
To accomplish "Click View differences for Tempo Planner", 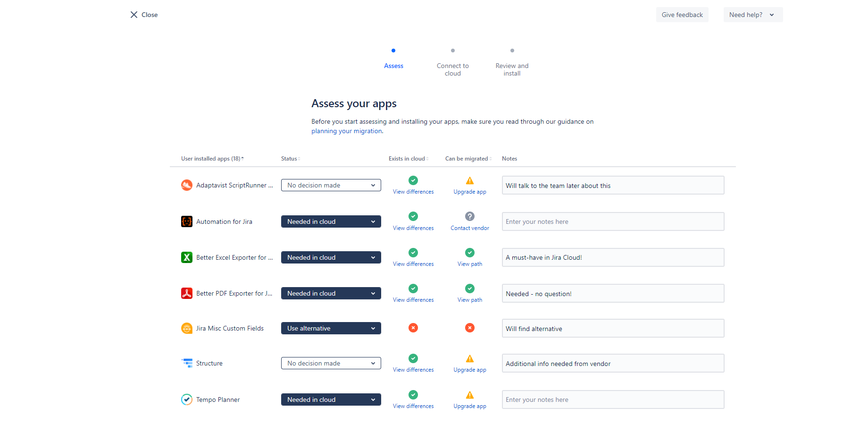I will (x=413, y=406).
